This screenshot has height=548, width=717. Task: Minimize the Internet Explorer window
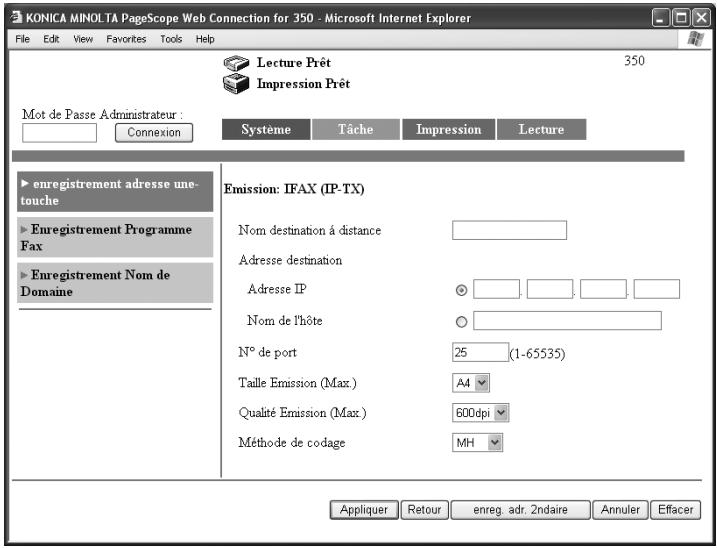click(660, 18)
